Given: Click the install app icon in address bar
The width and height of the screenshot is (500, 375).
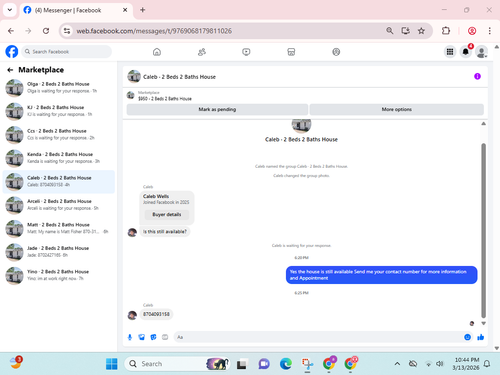Looking at the screenshot, I should pos(405,31).
